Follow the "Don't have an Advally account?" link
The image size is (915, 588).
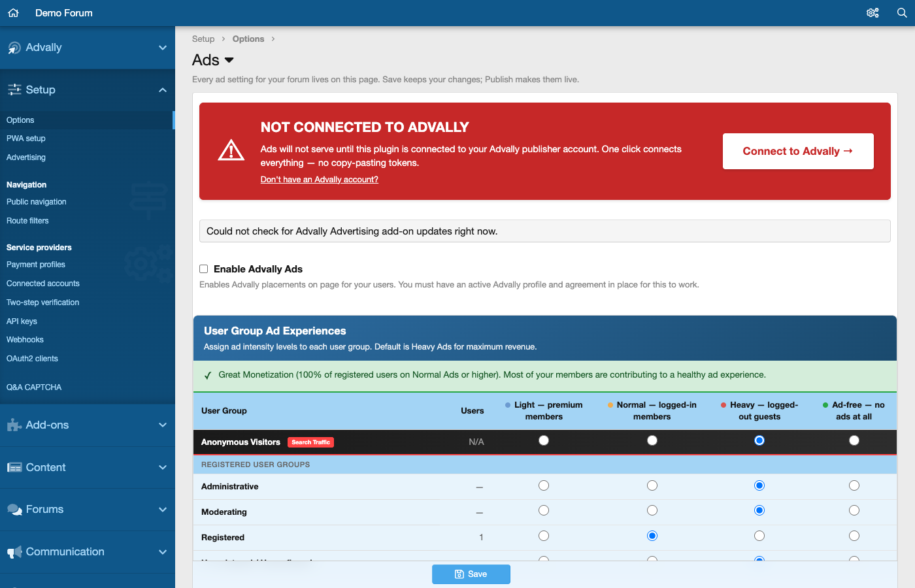320,180
